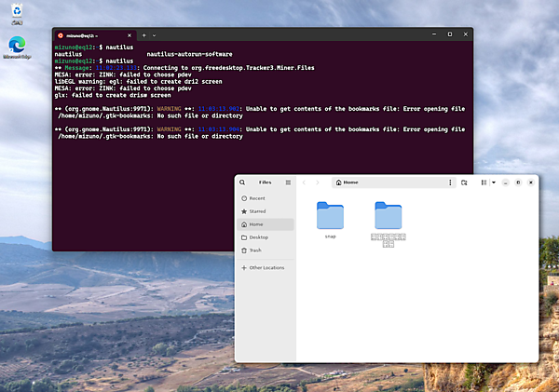Image resolution: width=559 pixels, height=392 pixels.
Task: Toggle between grid and list view
Action: click(483, 182)
